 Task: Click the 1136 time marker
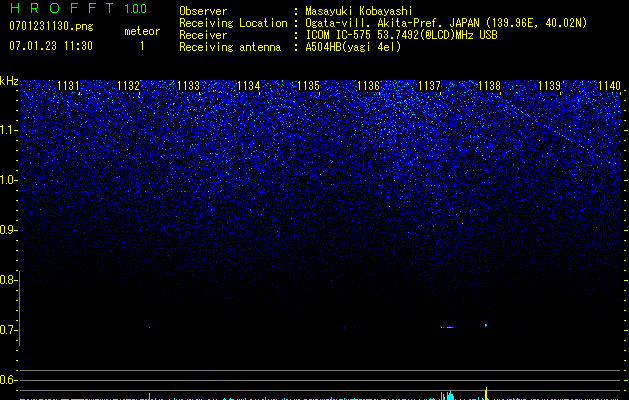[x=369, y=86]
